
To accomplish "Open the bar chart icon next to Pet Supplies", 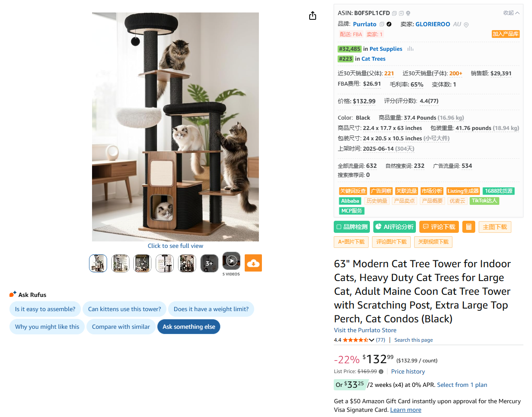I will pyautogui.click(x=410, y=49).
